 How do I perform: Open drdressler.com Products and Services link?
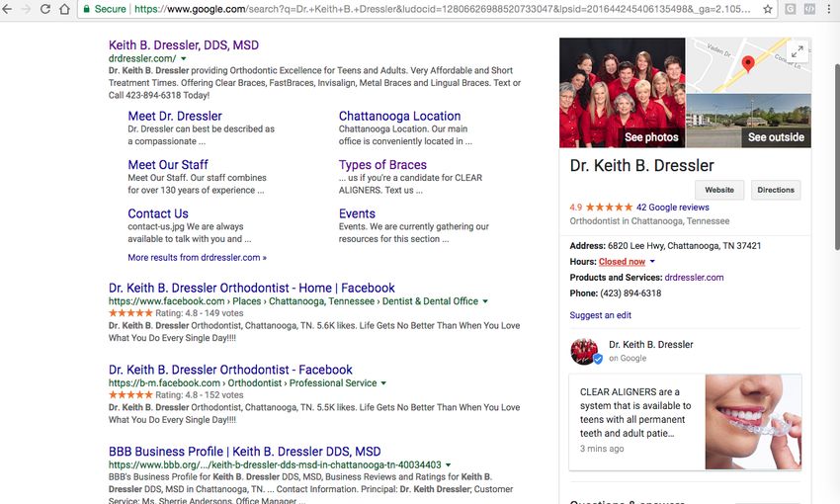[694, 278]
